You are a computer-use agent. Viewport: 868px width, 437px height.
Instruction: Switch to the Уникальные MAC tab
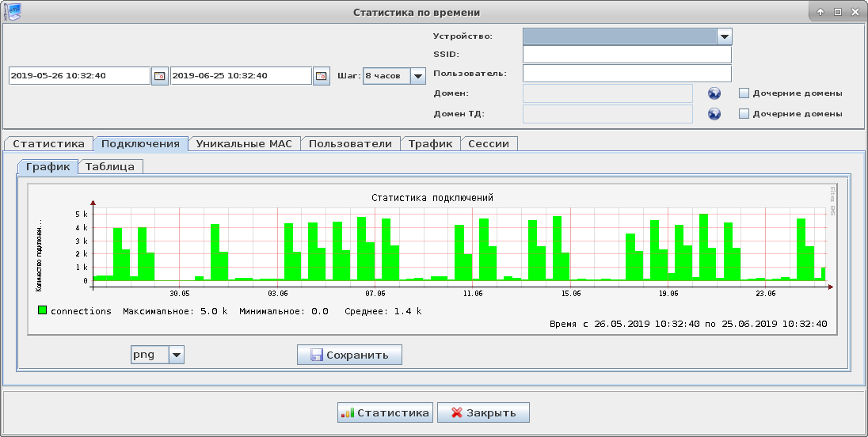[x=244, y=143]
